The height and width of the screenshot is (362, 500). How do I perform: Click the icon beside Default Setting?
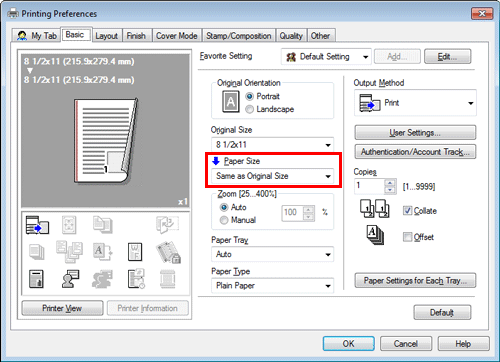291,57
